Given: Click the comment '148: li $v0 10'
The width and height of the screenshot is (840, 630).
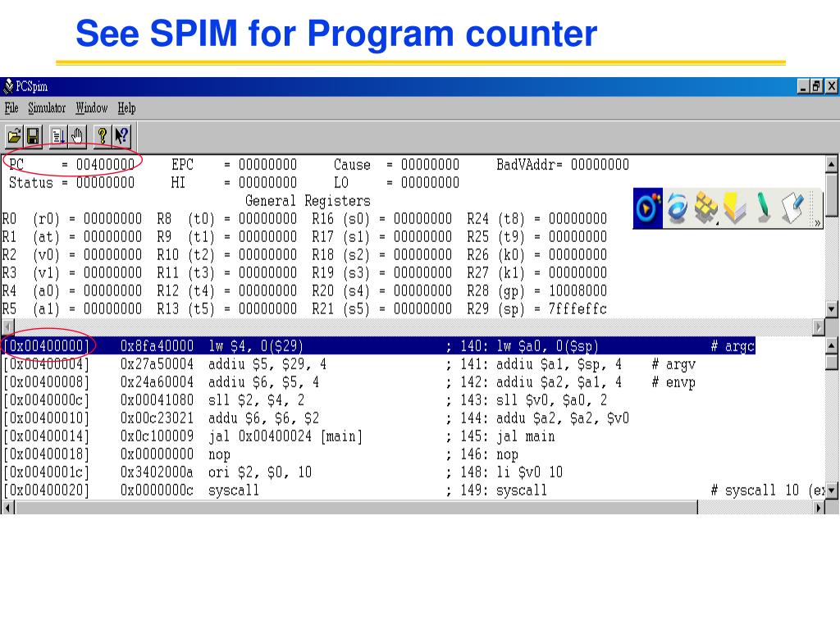Looking at the screenshot, I should 511,472.
